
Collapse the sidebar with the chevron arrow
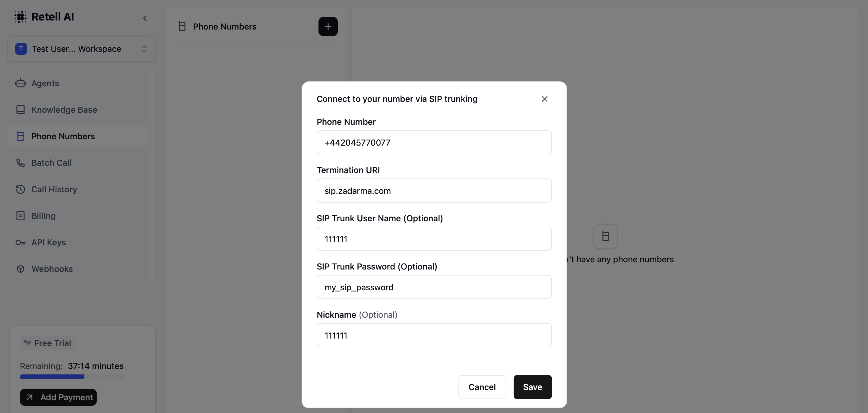(x=145, y=18)
